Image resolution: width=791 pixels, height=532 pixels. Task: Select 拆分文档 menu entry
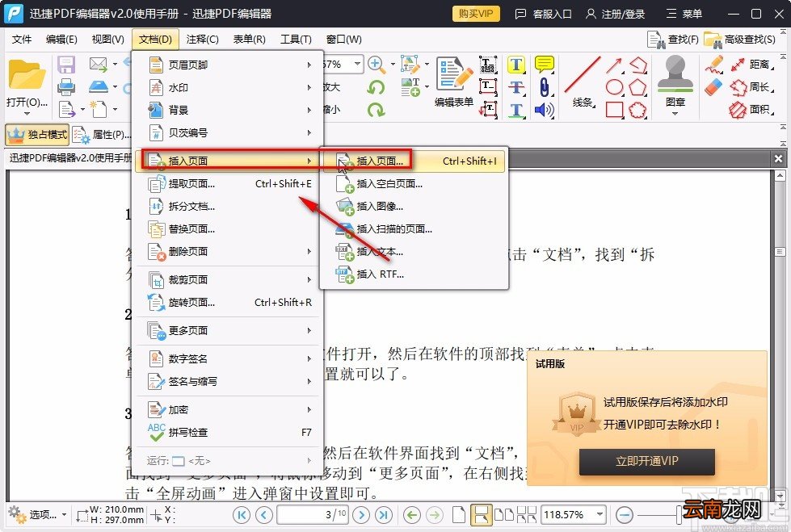(x=230, y=206)
